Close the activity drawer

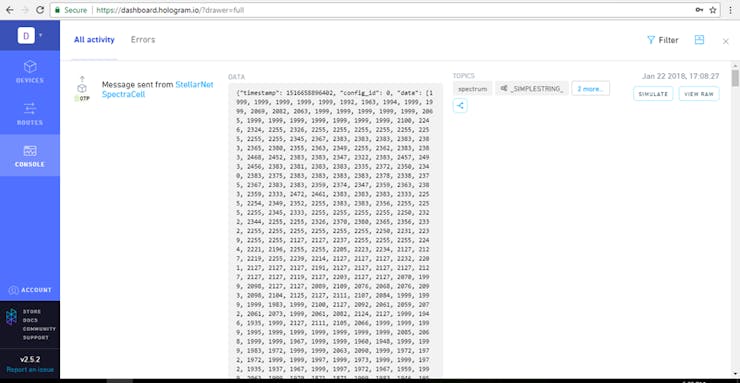(x=726, y=42)
